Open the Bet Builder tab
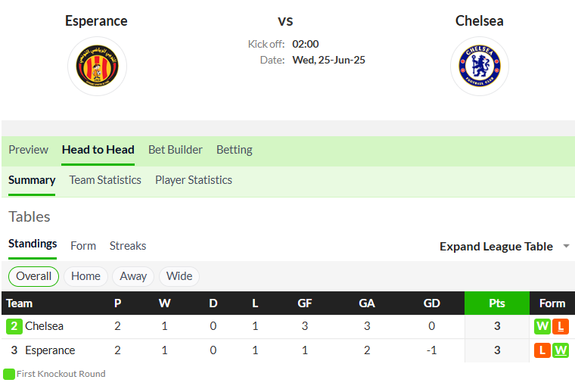Screen dimensions: 575x392 (x=176, y=150)
